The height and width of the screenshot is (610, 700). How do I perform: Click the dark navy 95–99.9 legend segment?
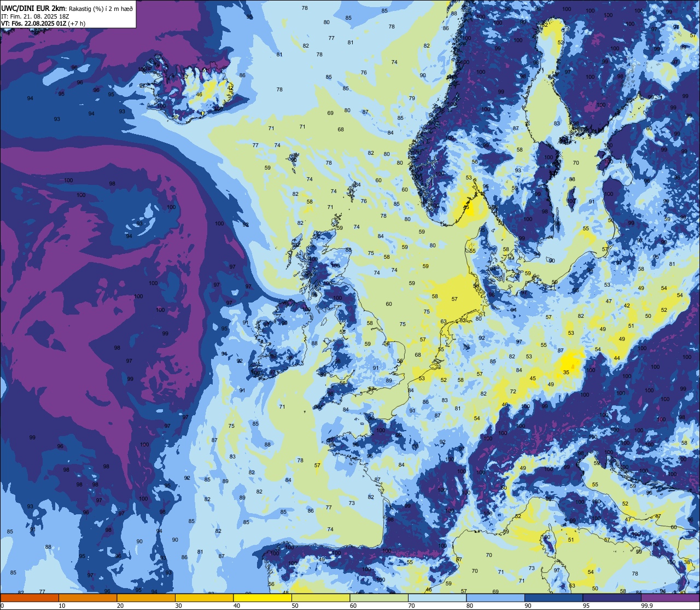pyautogui.click(x=612, y=597)
